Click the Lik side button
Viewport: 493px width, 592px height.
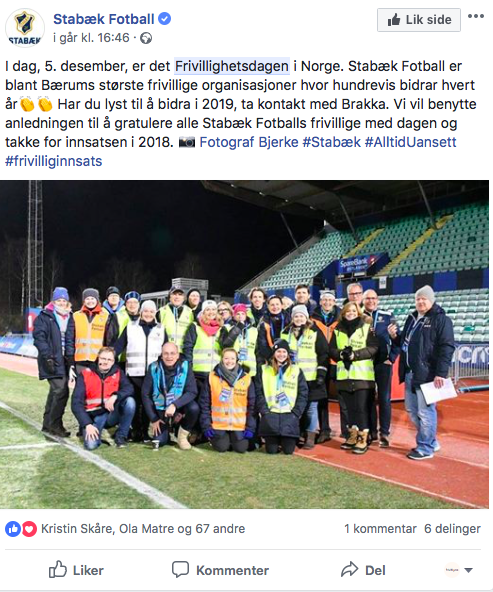tap(419, 20)
